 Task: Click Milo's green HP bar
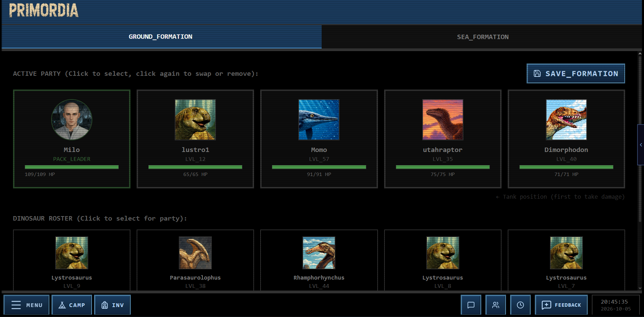pos(72,167)
